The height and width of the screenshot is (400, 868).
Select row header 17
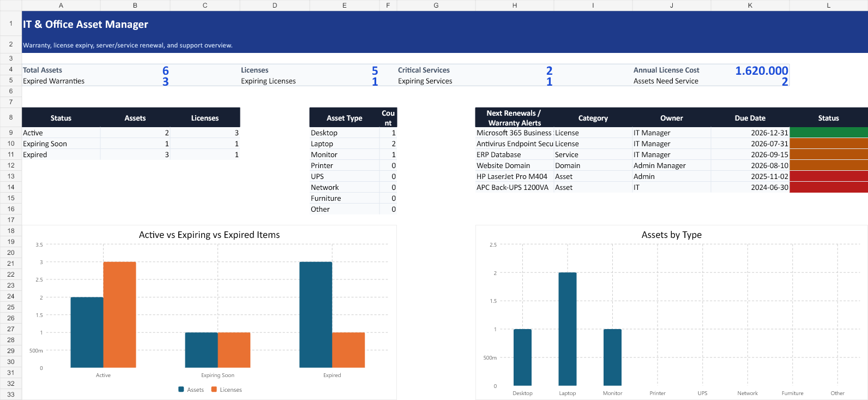point(11,220)
